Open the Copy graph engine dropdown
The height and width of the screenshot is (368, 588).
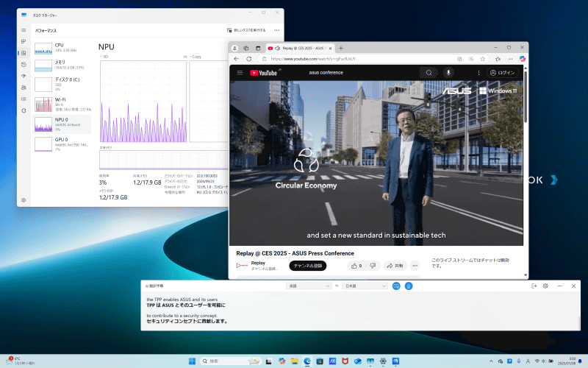[195, 57]
